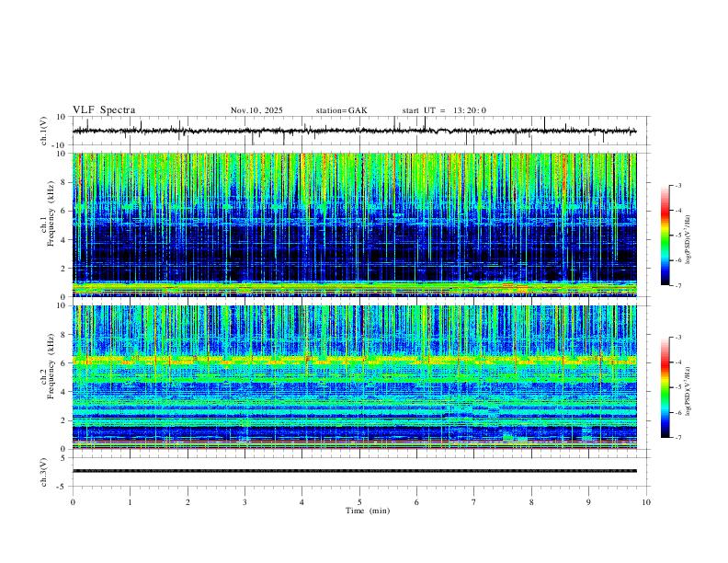The width and height of the screenshot is (728, 563).
Task: Click the date 'Nov.10, 2025'
Action: 256,110
